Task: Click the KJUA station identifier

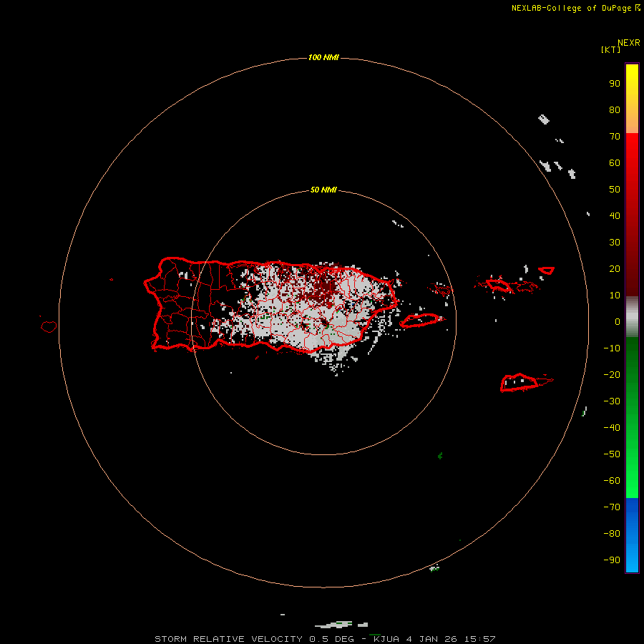Action: pos(386,639)
